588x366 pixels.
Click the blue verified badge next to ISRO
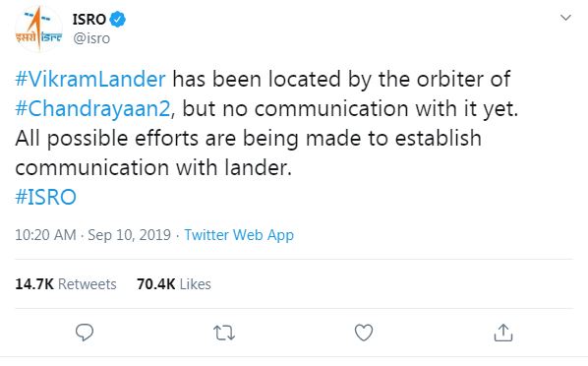(117, 19)
